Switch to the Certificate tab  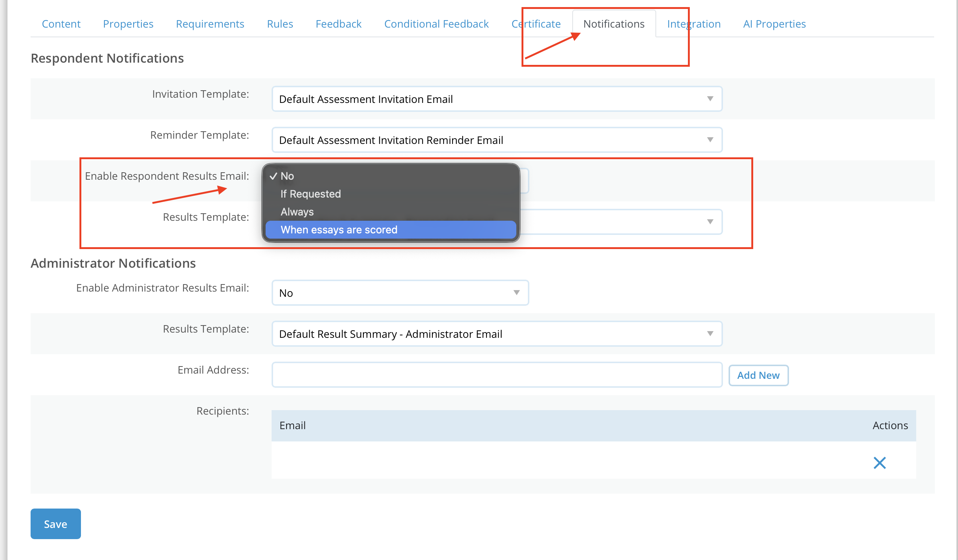pos(536,24)
